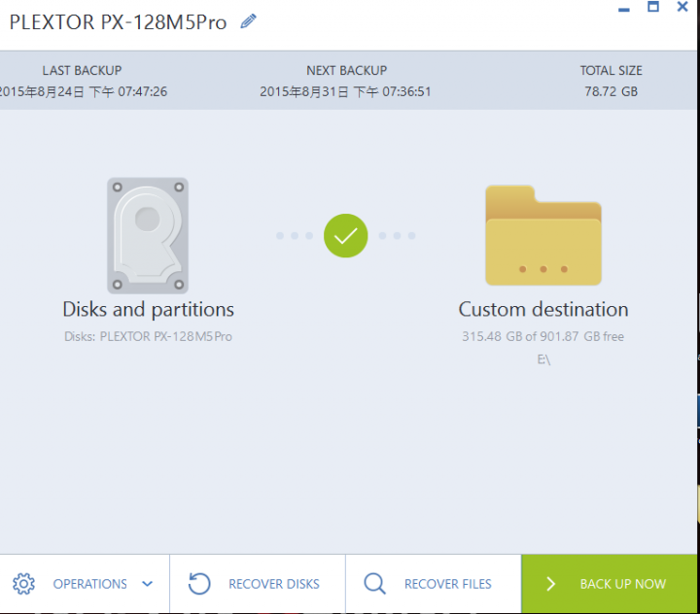
Task: Select the Disks and partitions drive icon
Action: pyautogui.click(x=148, y=236)
